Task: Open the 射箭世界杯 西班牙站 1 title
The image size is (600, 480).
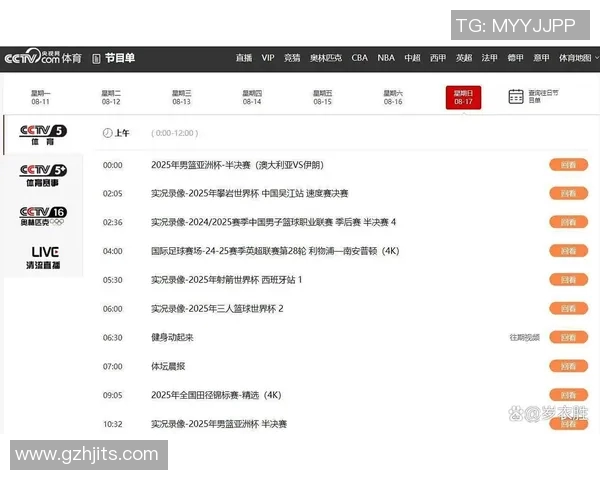Action: pos(227,280)
